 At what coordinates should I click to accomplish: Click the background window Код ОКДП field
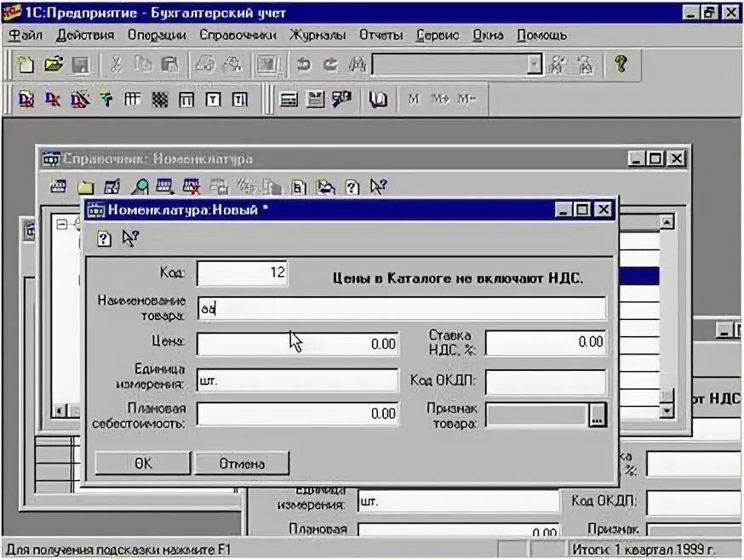pyautogui.click(x=694, y=503)
